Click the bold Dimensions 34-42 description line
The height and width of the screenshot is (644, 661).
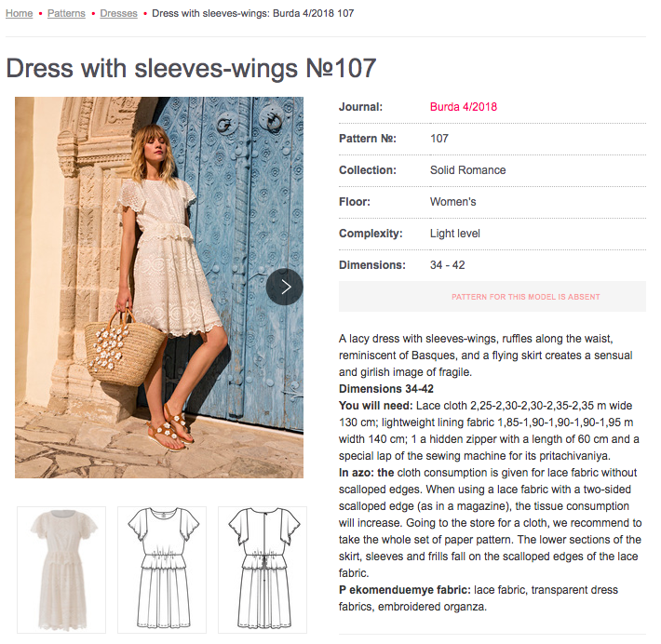(386, 389)
